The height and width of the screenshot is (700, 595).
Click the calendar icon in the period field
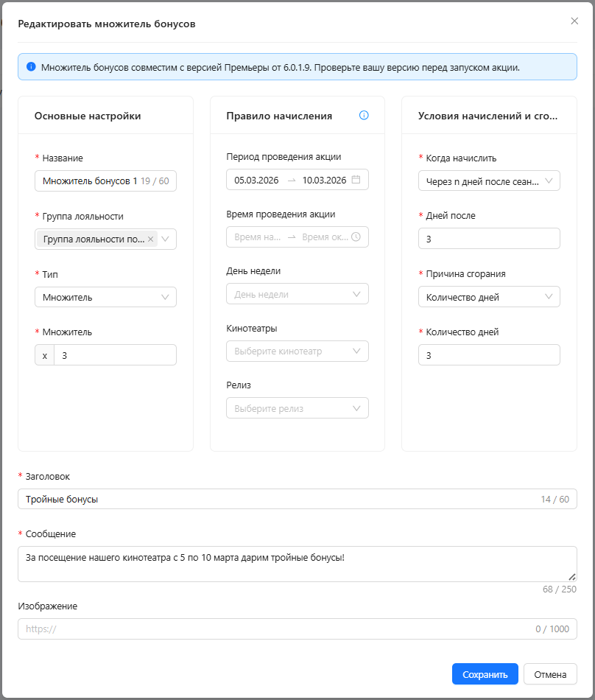(356, 180)
